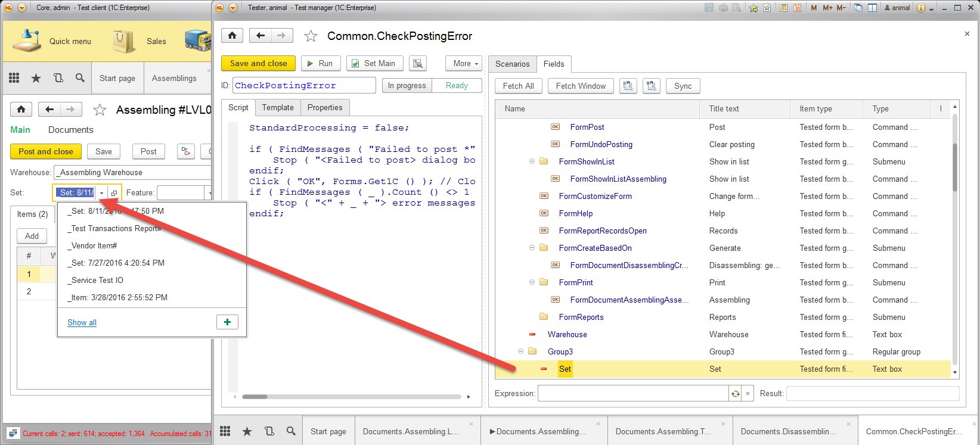Click Post and close in Test client
This screenshot has width=980, height=445.
pos(46,151)
